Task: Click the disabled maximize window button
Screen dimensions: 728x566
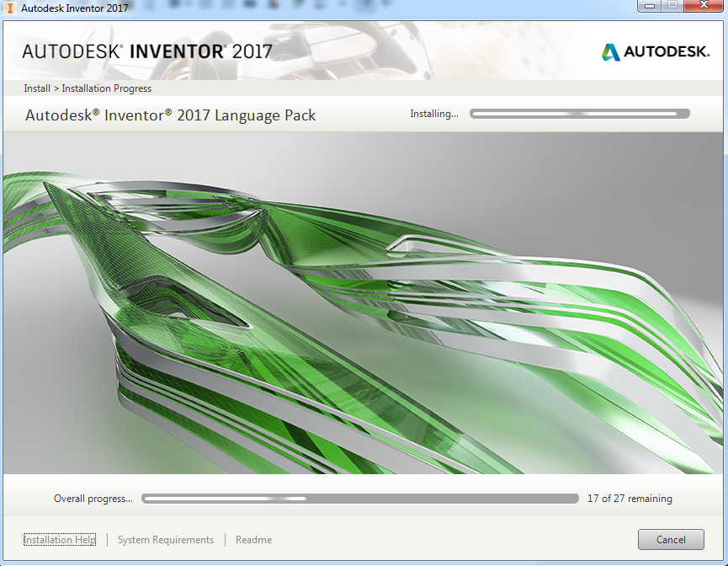Action: 672,6
